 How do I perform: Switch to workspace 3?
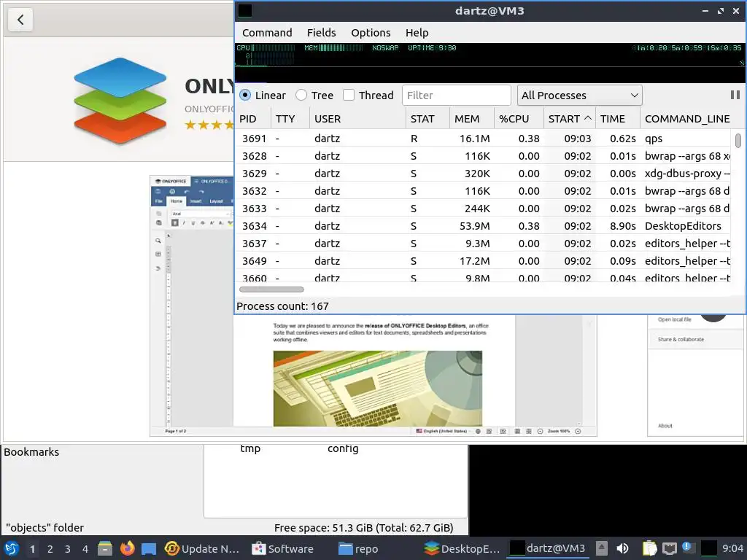(x=68, y=549)
